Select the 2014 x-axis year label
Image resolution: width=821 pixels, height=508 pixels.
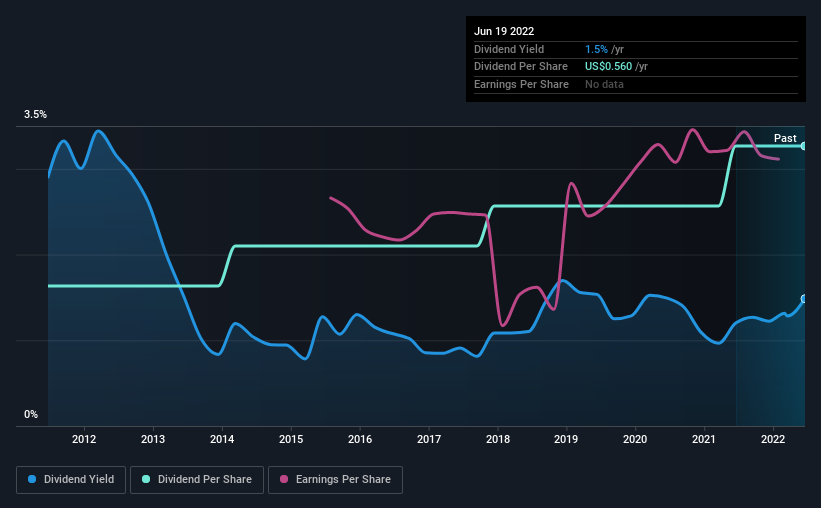tap(222, 439)
